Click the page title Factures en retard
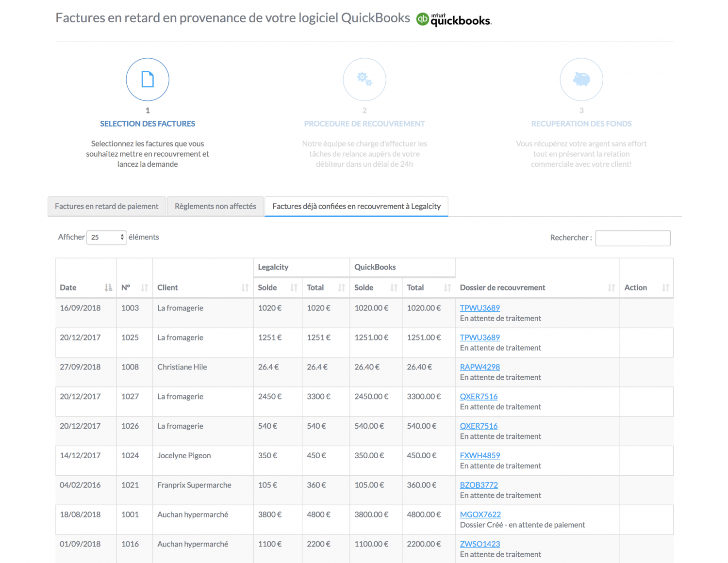The width and height of the screenshot is (728, 563). click(232, 18)
